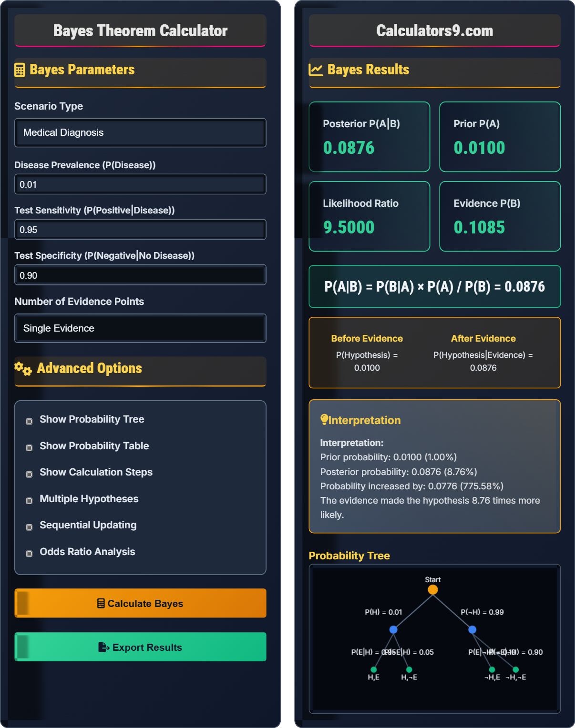Screen dimensions: 575x728
Task: Click the Evidence P(B) value 0.1085
Action: [x=480, y=227]
